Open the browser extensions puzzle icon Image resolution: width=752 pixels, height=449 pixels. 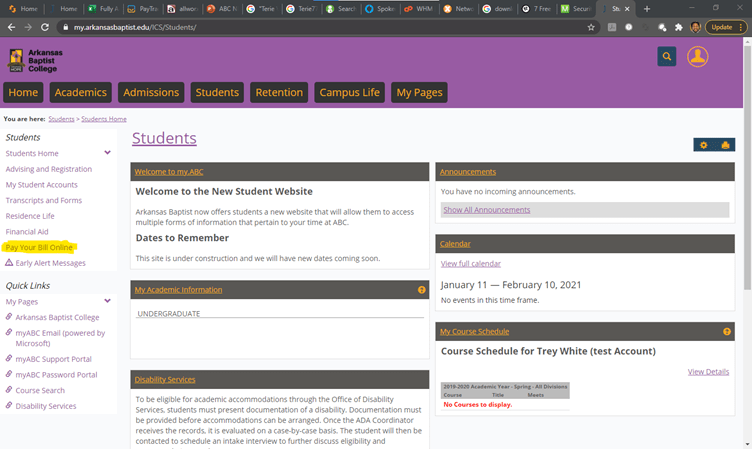click(677, 27)
